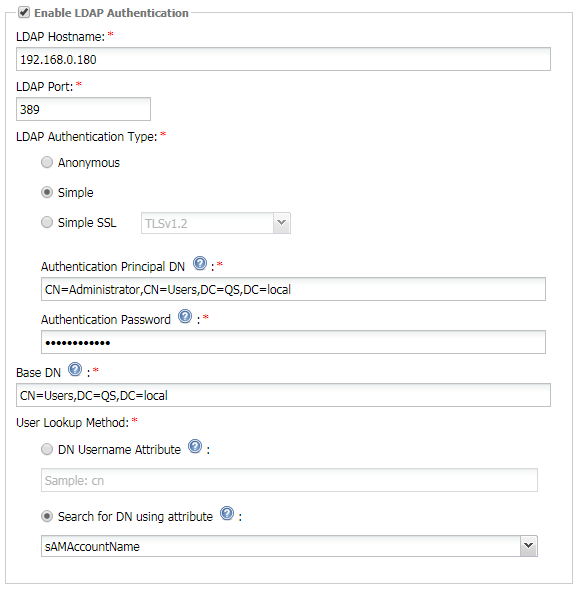Open help for Authentication Principal DN
This screenshot has width=578, height=592.
(200, 264)
